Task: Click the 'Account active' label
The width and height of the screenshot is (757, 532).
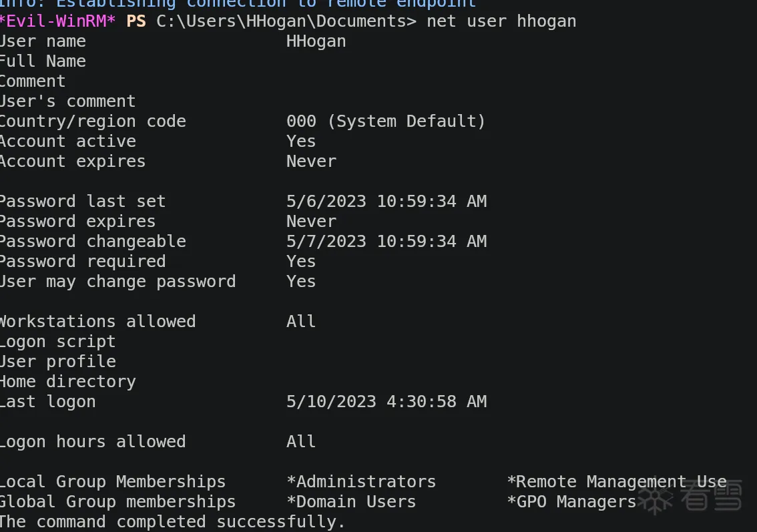Action: click(x=67, y=142)
